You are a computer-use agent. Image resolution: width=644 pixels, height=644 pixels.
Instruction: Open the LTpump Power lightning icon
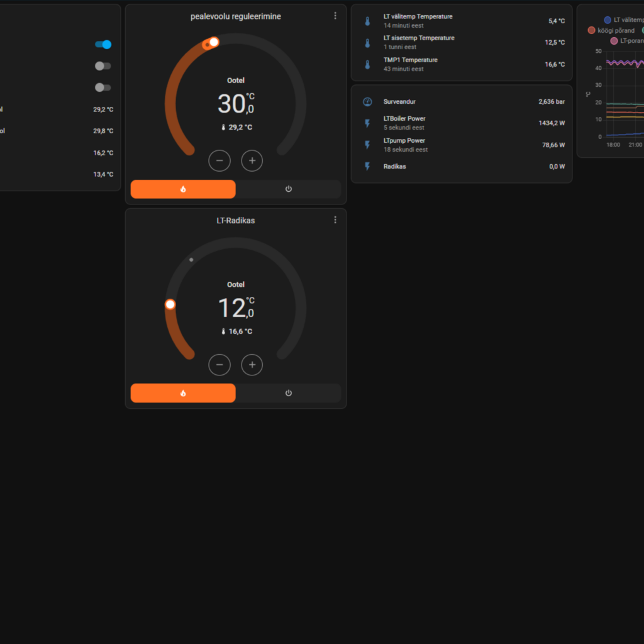point(367,145)
